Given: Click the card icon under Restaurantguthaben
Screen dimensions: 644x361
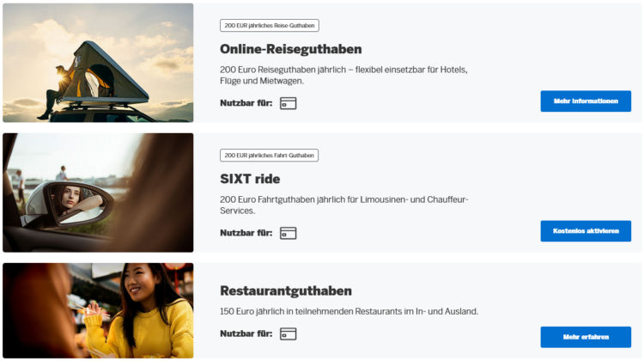Looking at the screenshot, I should pos(288,333).
